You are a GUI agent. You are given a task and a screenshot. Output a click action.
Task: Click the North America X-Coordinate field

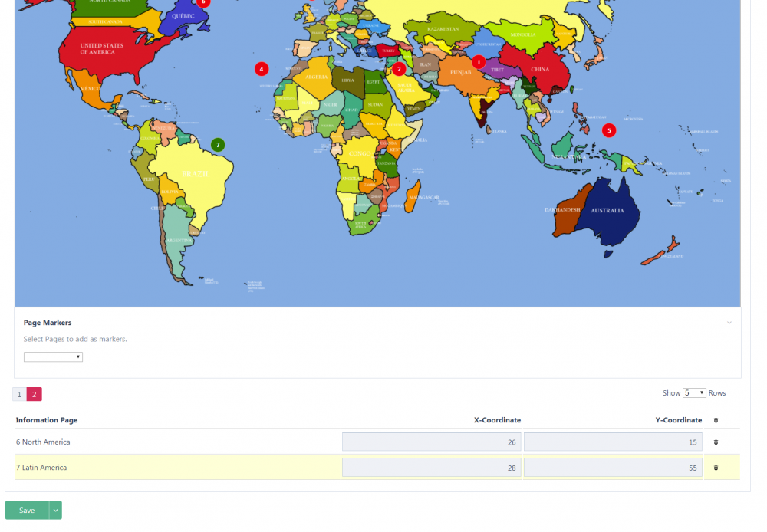point(432,442)
